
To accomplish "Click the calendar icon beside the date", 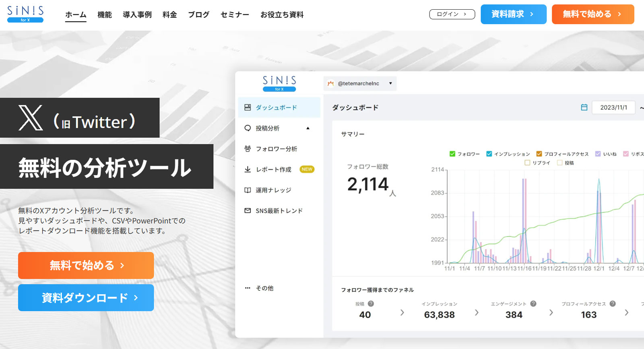I will click(x=584, y=108).
